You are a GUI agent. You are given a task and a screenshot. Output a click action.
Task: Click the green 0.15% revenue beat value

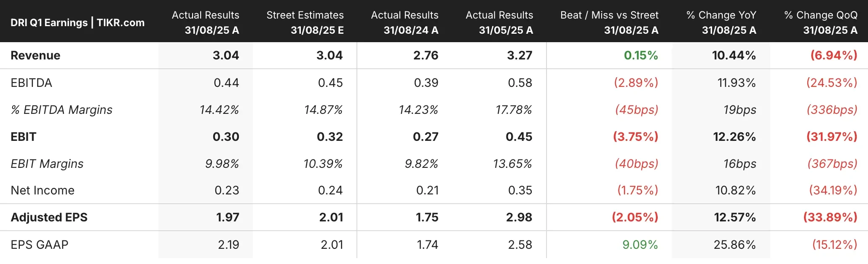click(x=641, y=55)
